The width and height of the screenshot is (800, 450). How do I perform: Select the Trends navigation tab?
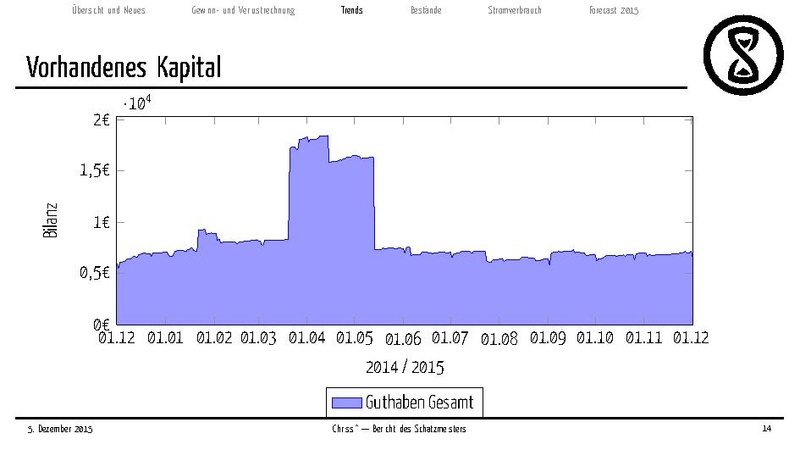click(350, 10)
